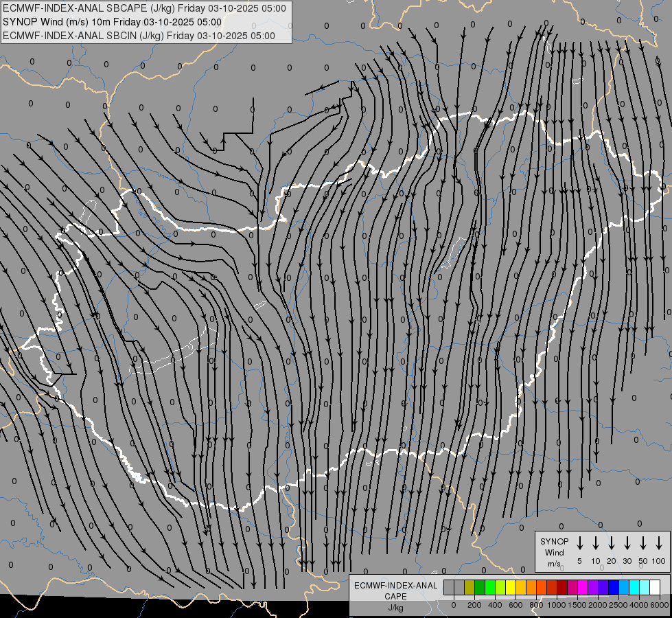Image resolution: width=672 pixels, height=618 pixels.
Task: Select the yellow swatch in CAPE scale
Action: click(511, 587)
